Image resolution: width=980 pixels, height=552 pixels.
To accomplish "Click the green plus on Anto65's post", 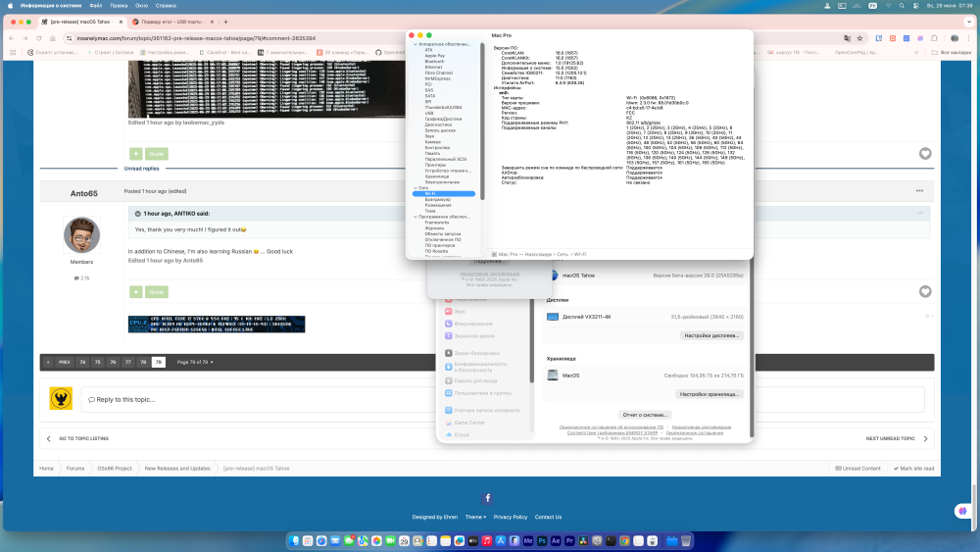I will point(135,292).
